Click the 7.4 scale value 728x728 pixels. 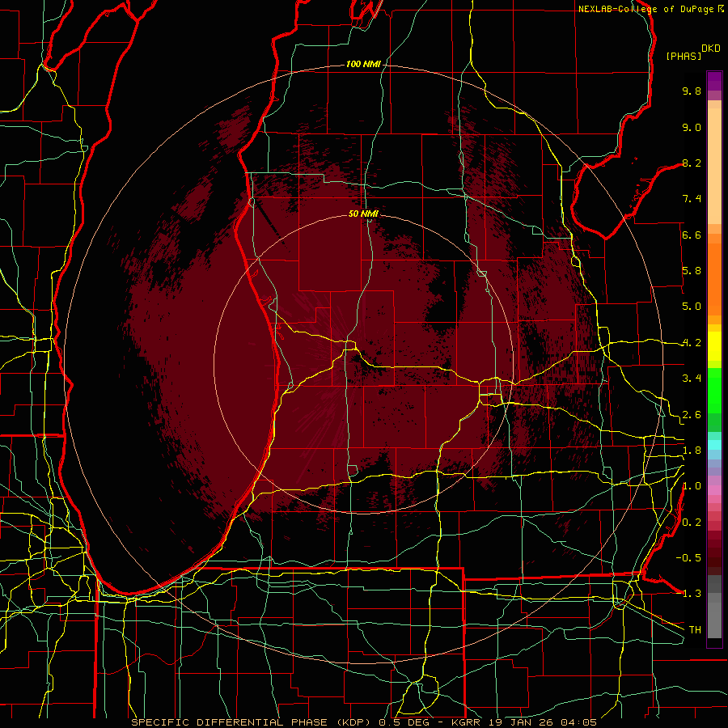[692, 199]
